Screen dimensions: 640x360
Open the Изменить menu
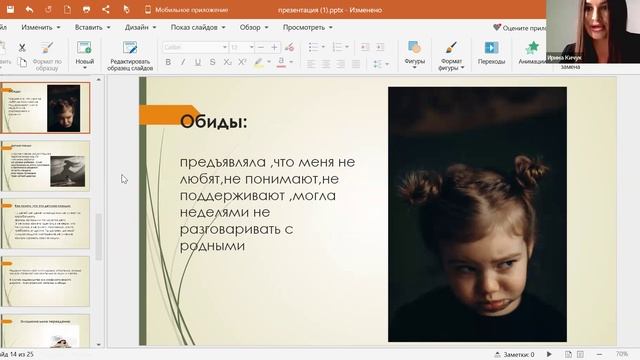pyautogui.click(x=41, y=27)
